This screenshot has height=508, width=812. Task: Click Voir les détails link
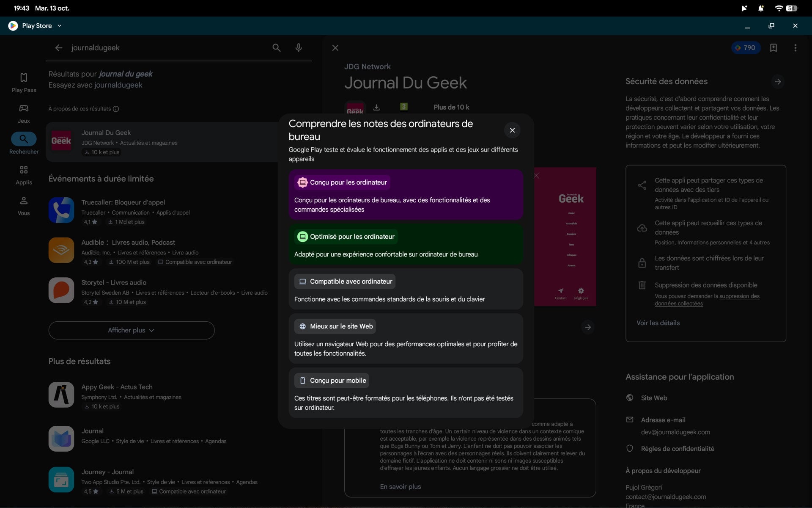(x=658, y=323)
